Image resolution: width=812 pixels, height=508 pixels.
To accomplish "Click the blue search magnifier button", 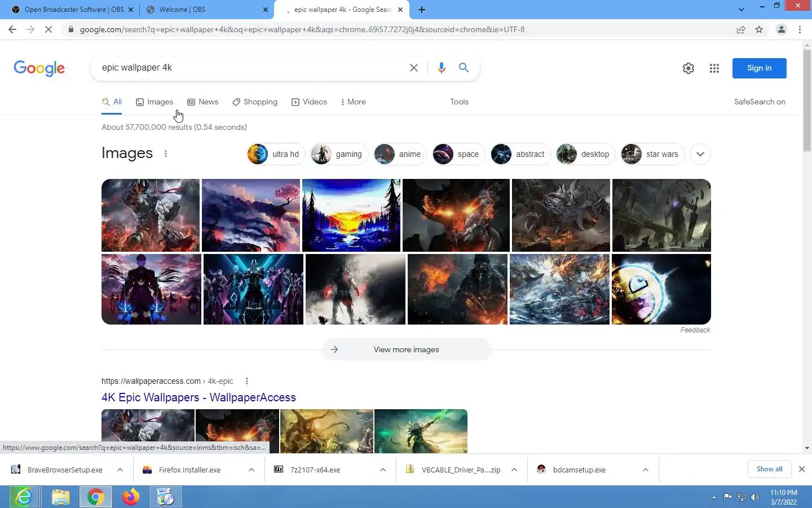I will (x=464, y=68).
